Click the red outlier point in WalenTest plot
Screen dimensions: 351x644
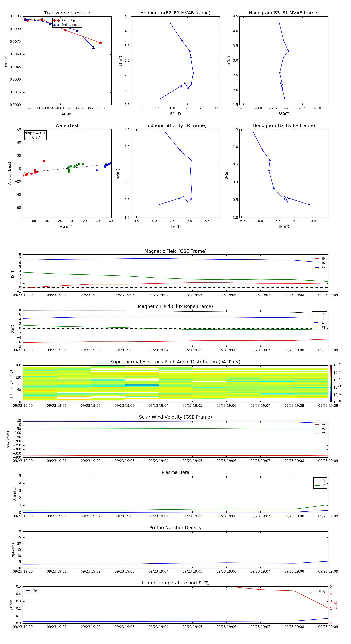tap(44, 161)
